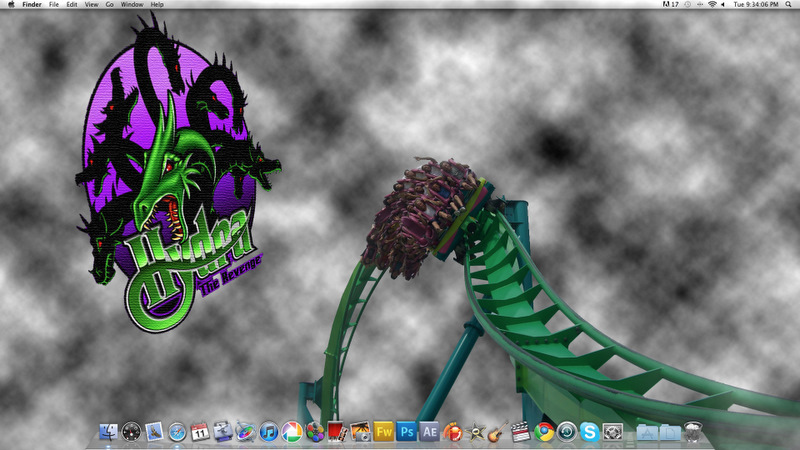Image resolution: width=800 pixels, height=450 pixels.
Task: Open the File menu
Action: coord(54,5)
